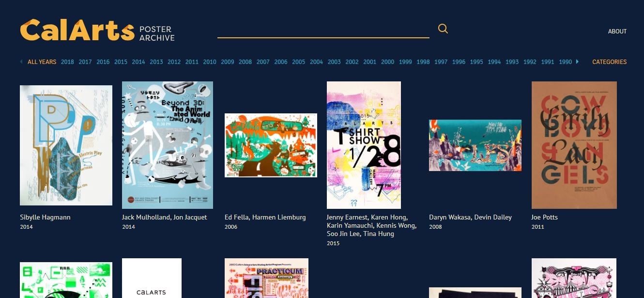
Task: Open the Joe Potts poster thumbnail
Action: point(574,145)
